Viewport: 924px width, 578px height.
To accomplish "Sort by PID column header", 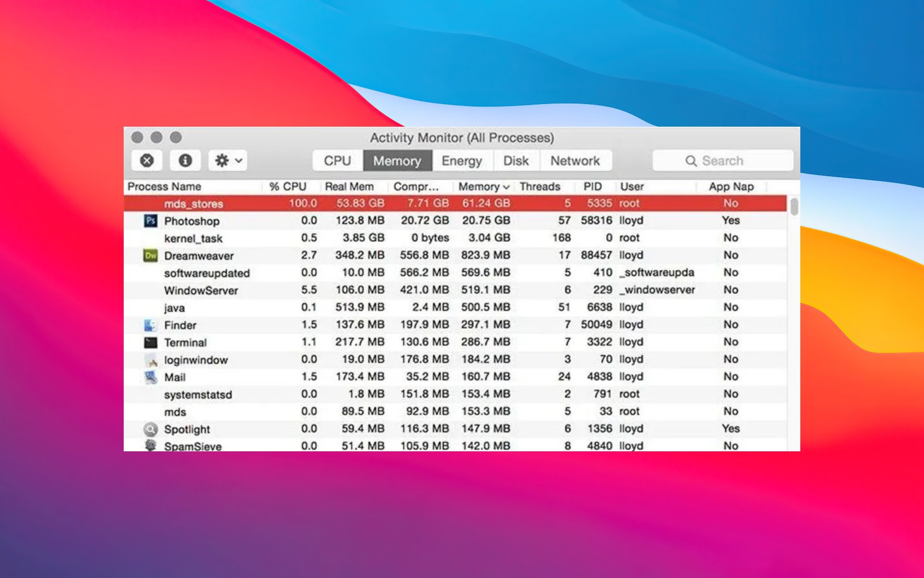I will [x=592, y=186].
